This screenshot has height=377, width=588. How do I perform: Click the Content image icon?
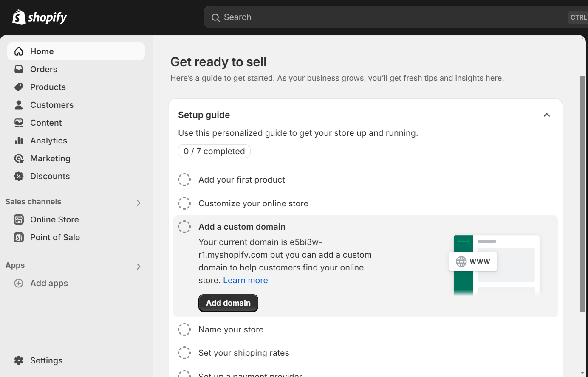(19, 123)
